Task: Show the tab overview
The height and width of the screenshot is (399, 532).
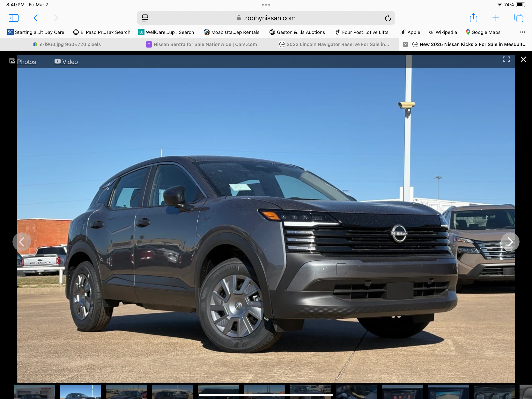Action: [519, 18]
